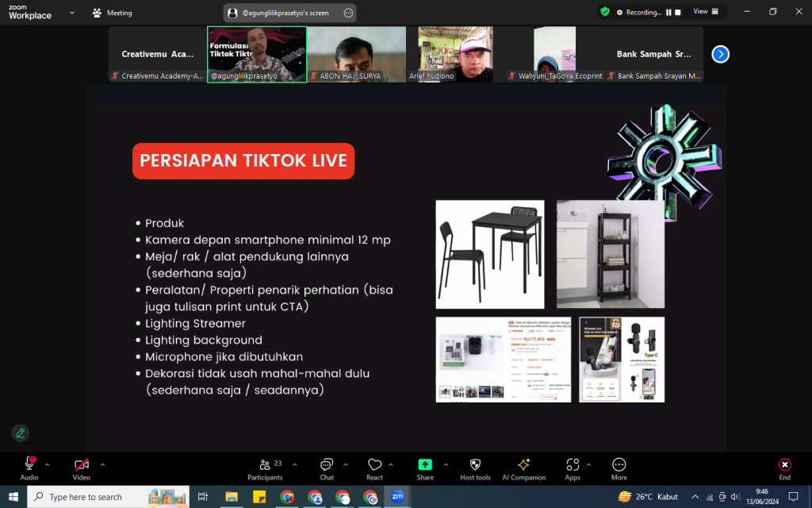Select the Meeting tab
Image resolution: width=812 pixels, height=508 pixels.
[113, 13]
